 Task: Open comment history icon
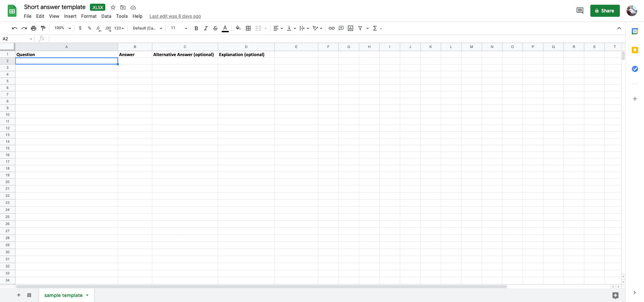[x=580, y=11]
